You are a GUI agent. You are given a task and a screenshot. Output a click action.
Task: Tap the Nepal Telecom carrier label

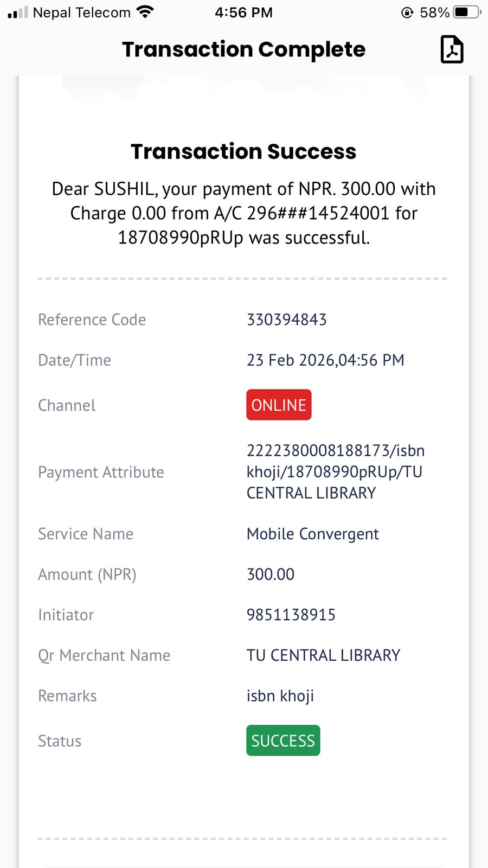click(81, 12)
